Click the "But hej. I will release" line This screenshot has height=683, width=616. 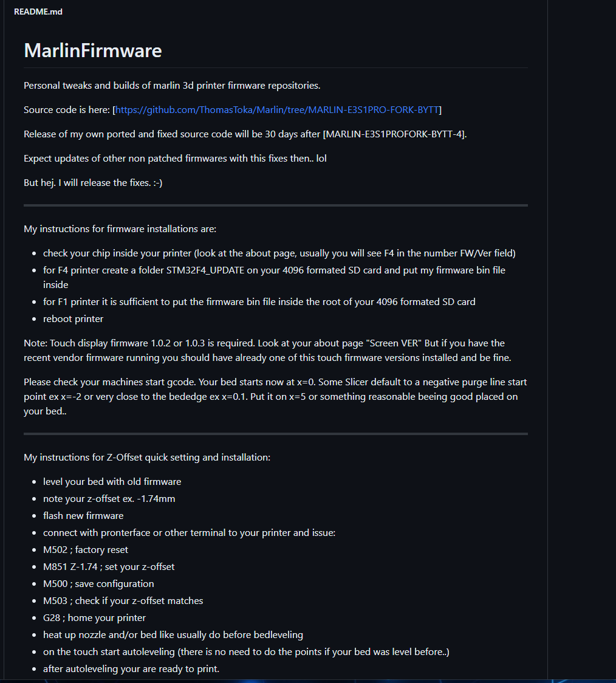coord(93,183)
